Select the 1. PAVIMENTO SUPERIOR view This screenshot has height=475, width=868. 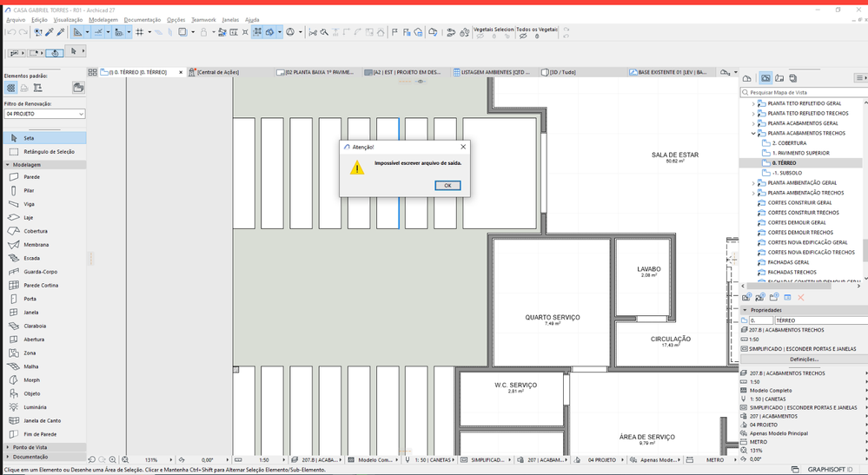pyautogui.click(x=800, y=153)
